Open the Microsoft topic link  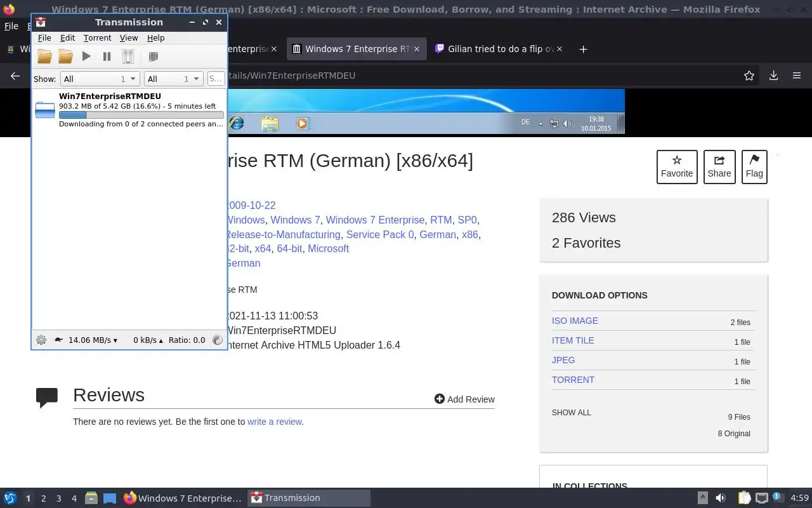tap(329, 248)
